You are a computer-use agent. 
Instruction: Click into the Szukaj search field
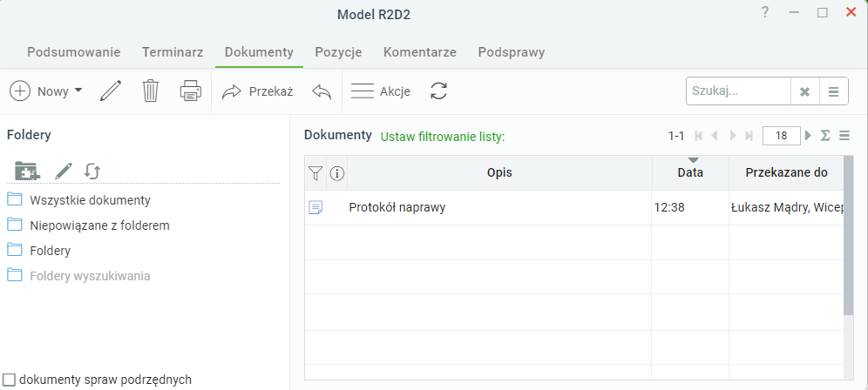(x=738, y=91)
